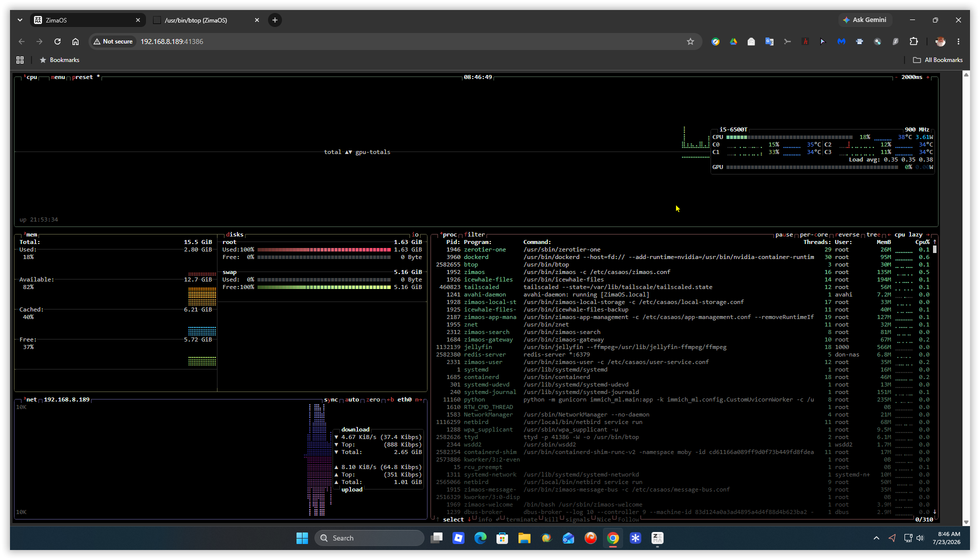The width and height of the screenshot is (980, 560).
Task: Click the red h extension icon
Action: [805, 41]
